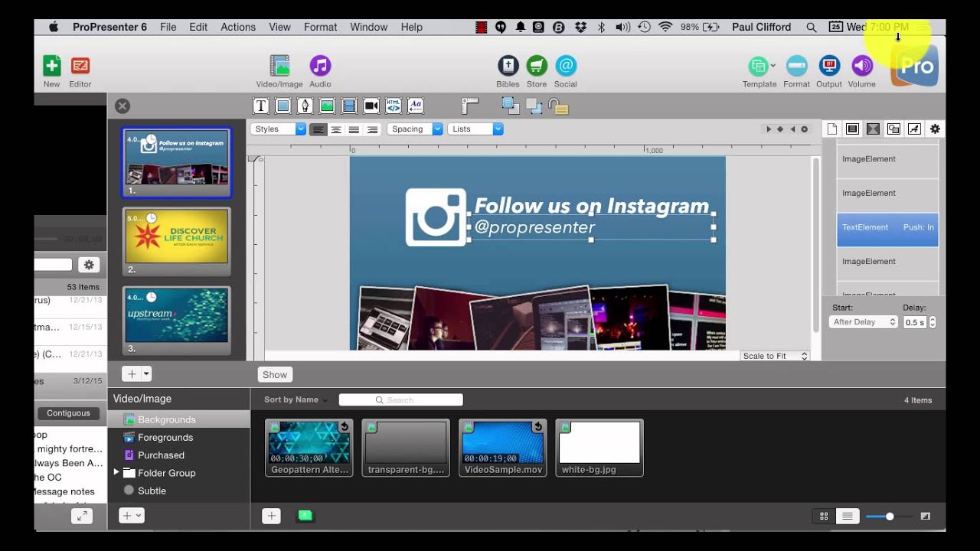
Task: Select the white-bg.jpg media thumbnail
Action: pyautogui.click(x=599, y=448)
